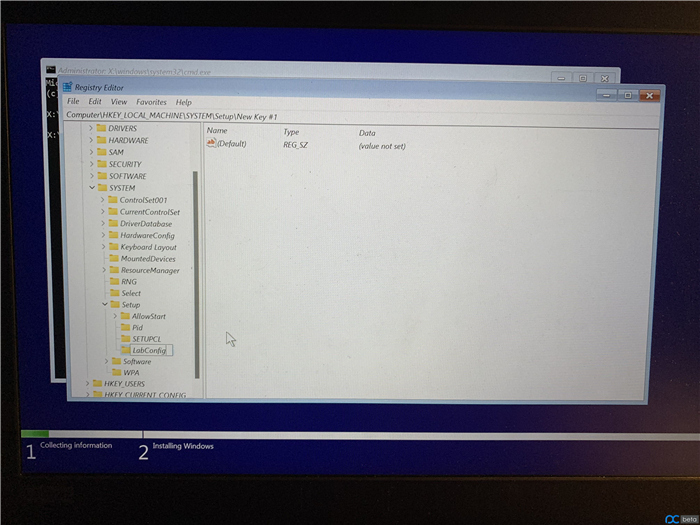Click the HKEY_USERS folder icon
The width and height of the screenshot is (700, 525).
point(97,383)
